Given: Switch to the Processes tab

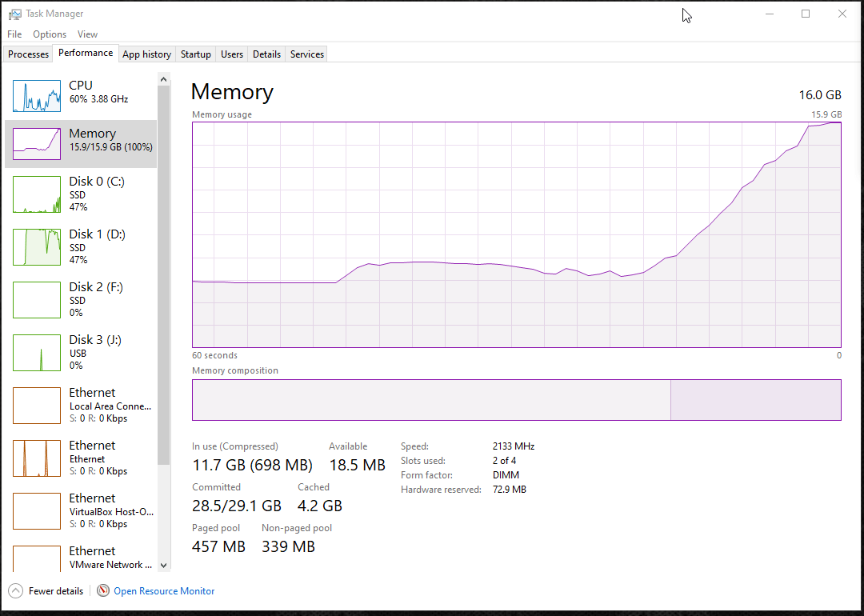Looking at the screenshot, I should click(29, 54).
